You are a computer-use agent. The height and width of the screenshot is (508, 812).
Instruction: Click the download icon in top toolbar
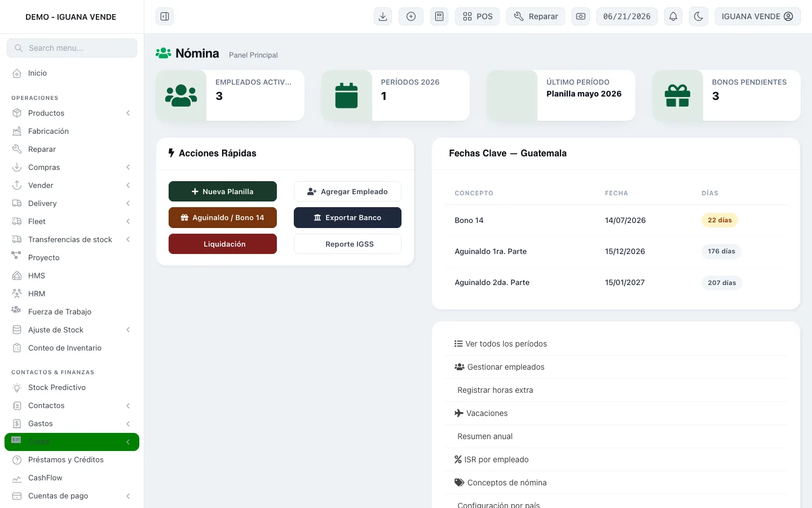coord(383,16)
